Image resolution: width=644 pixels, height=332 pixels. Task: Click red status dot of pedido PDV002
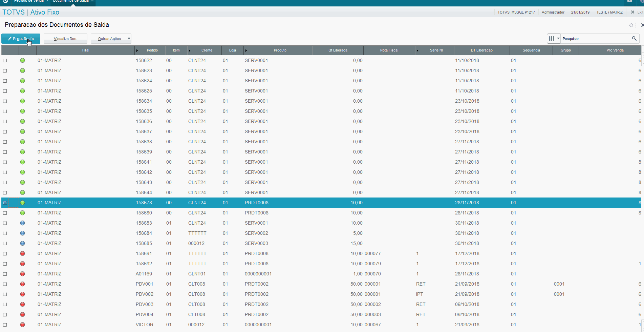(x=22, y=294)
